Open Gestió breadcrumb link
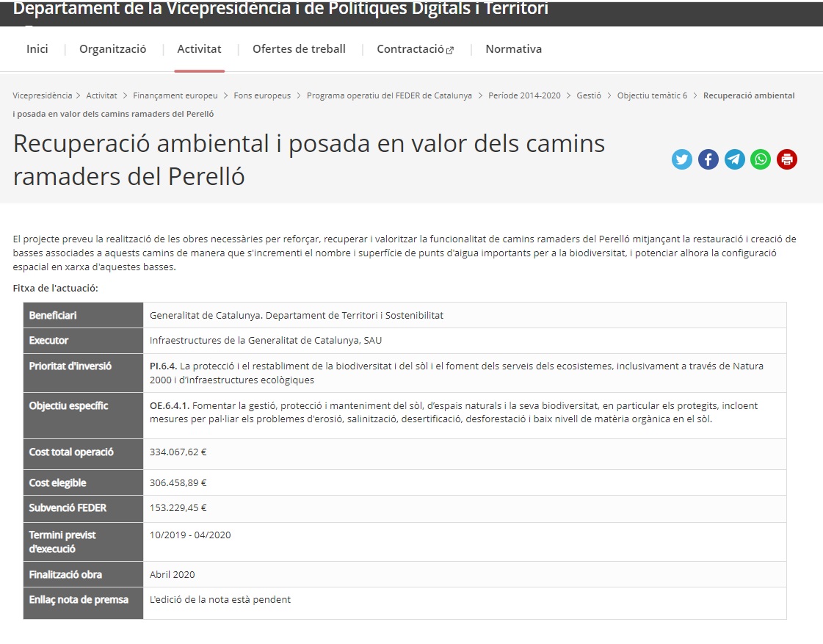 point(589,95)
